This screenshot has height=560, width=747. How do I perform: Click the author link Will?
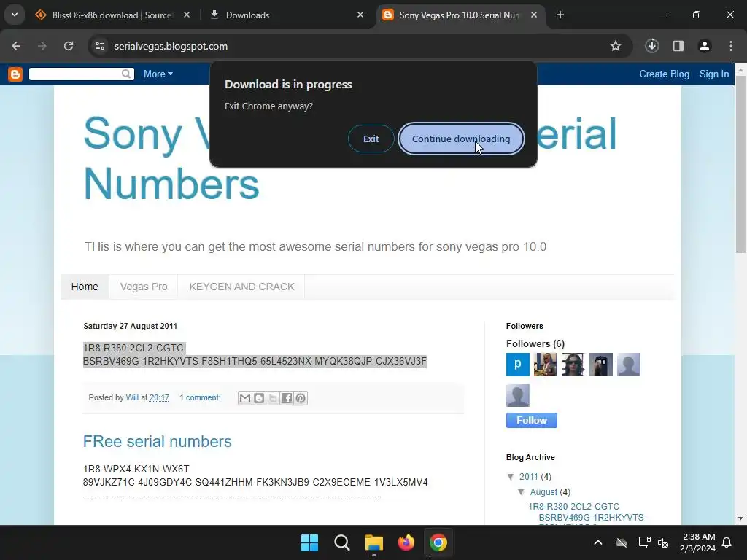[x=132, y=397]
